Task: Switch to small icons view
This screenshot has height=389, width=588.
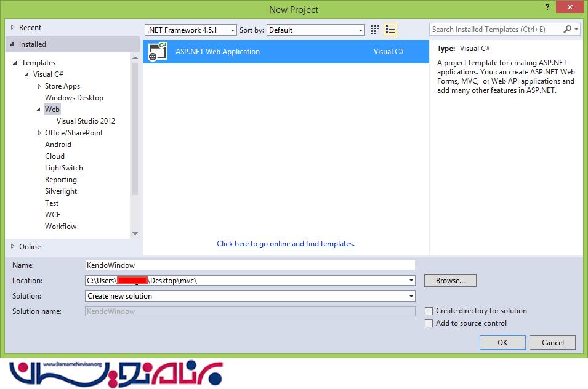Action: coord(374,30)
